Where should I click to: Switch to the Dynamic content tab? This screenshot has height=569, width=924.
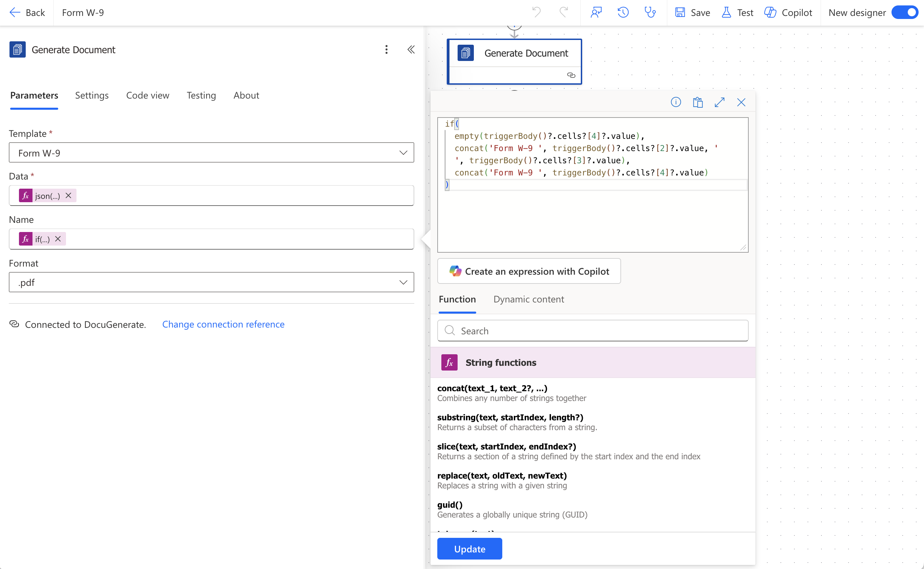pos(529,299)
